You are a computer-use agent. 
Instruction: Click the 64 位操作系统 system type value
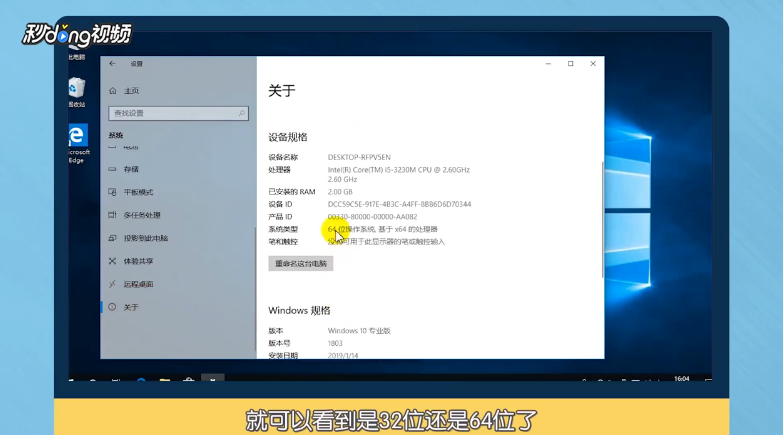(x=383, y=229)
